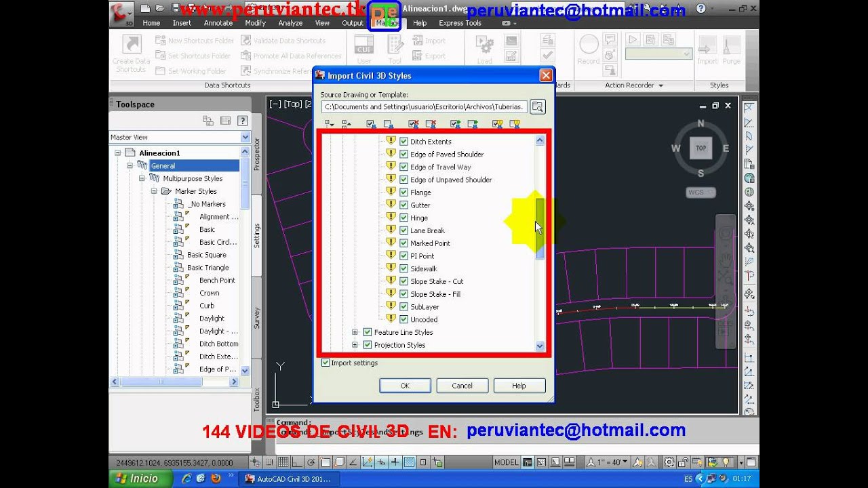This screenshot has height=488, width=868.
Task: Click the AutoCAD Civil 3D taskbar button
Action: coord(290,479)
